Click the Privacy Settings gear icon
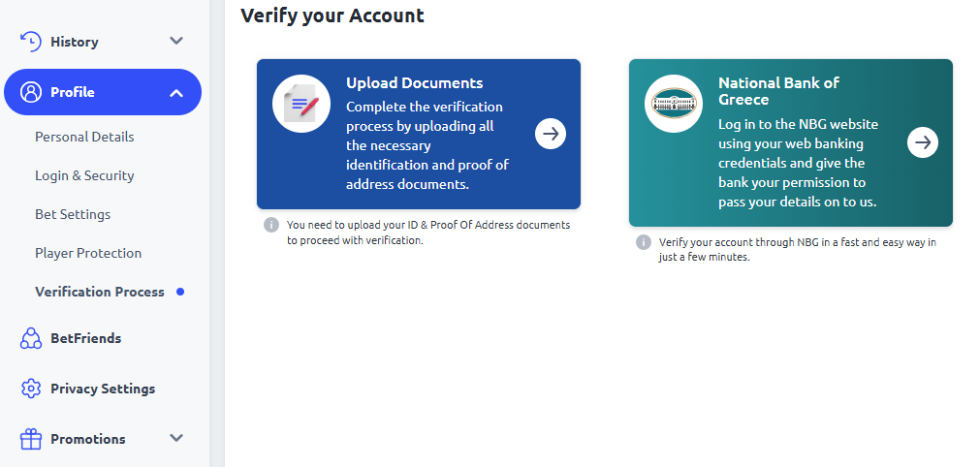The height and width of the screenshot is (467, 980). click(x=31, y=389)
